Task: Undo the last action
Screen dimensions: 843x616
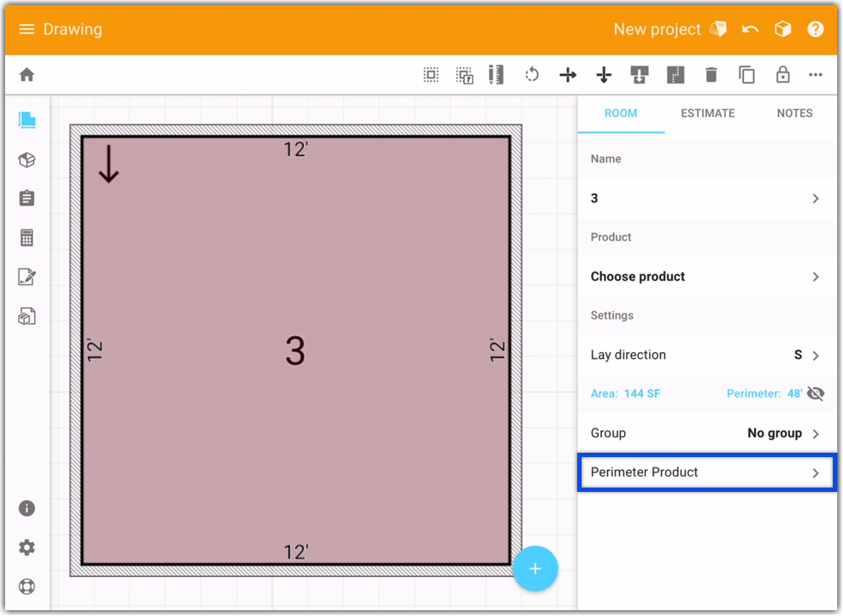Action: (751, 29)
